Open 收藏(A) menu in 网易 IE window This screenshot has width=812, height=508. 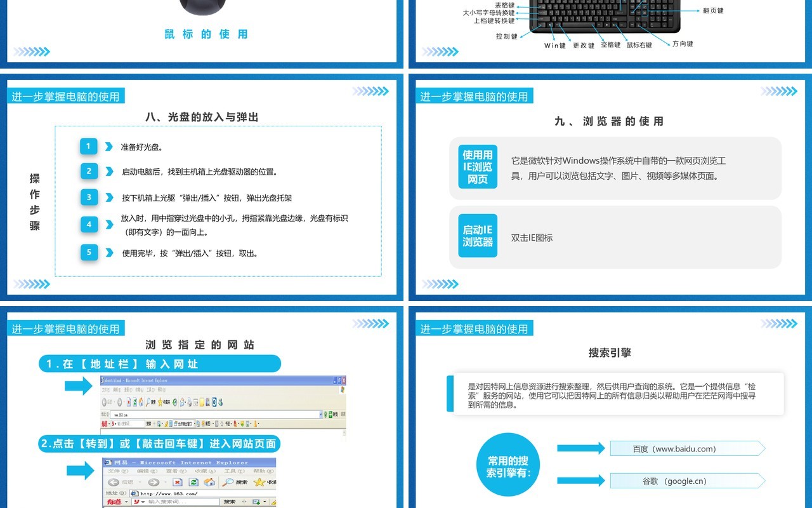click(206, 471)
